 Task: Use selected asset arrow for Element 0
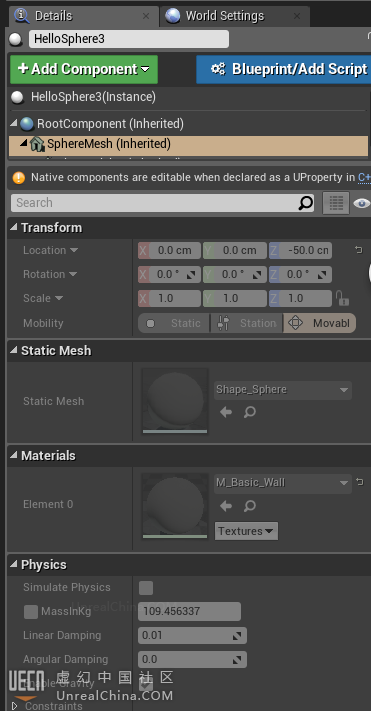226,506
